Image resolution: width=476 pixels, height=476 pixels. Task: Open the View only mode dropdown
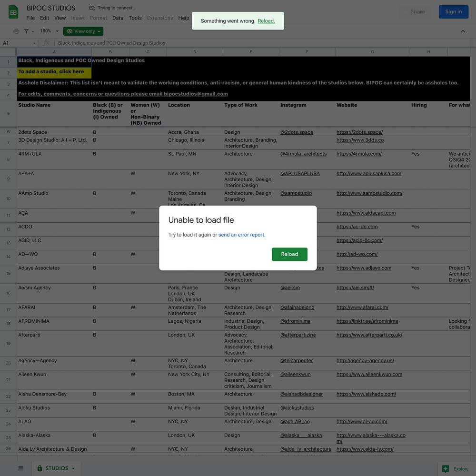(x=83, y=31)
